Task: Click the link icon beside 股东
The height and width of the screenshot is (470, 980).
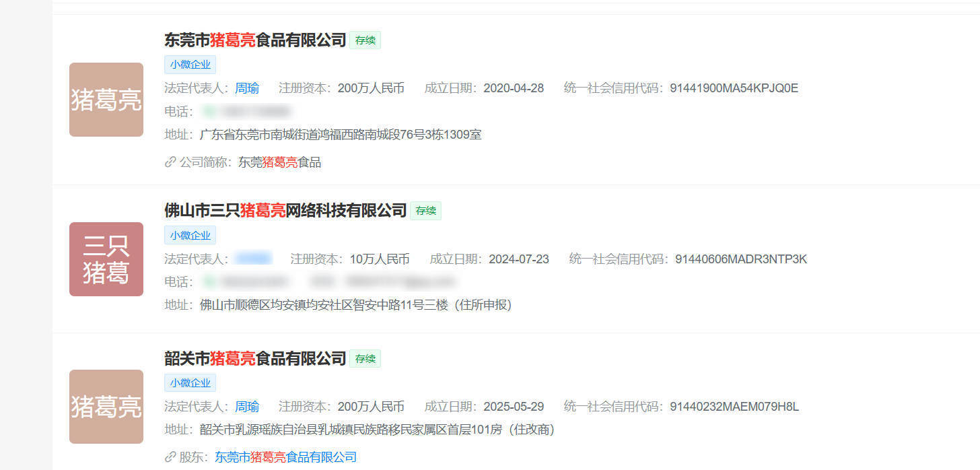Action: click(170, 457)
